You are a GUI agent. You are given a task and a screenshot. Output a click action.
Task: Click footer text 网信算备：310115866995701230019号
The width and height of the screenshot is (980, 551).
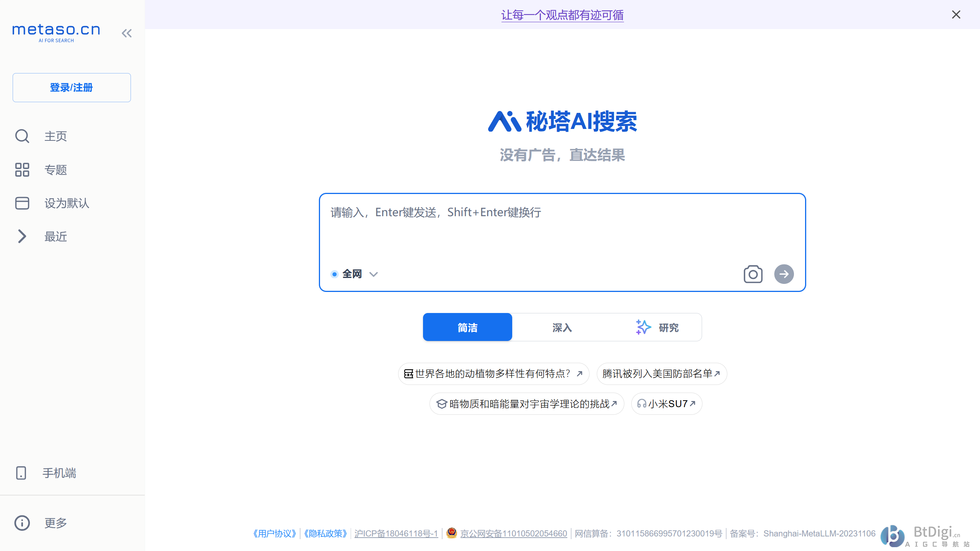648,533
